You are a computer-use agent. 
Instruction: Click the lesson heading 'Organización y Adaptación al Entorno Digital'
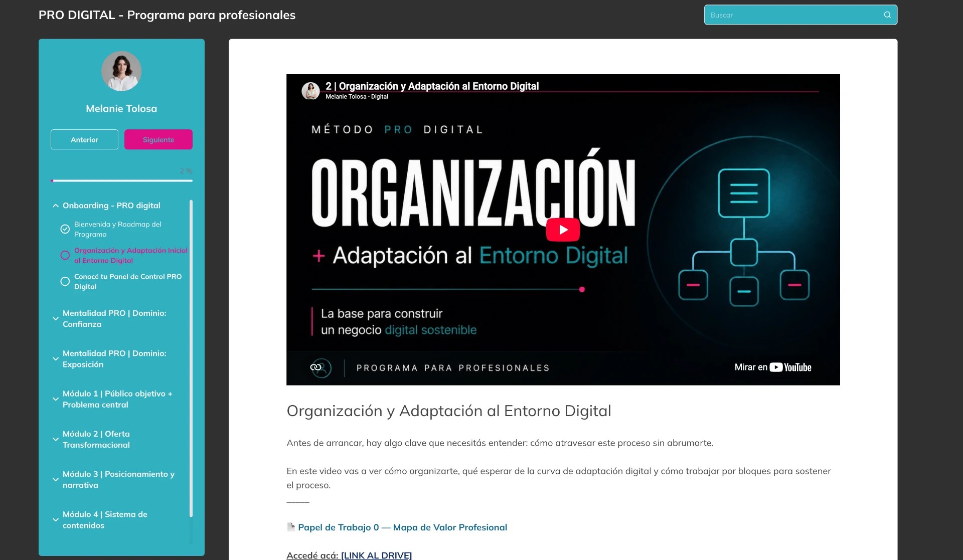(448, 411)
